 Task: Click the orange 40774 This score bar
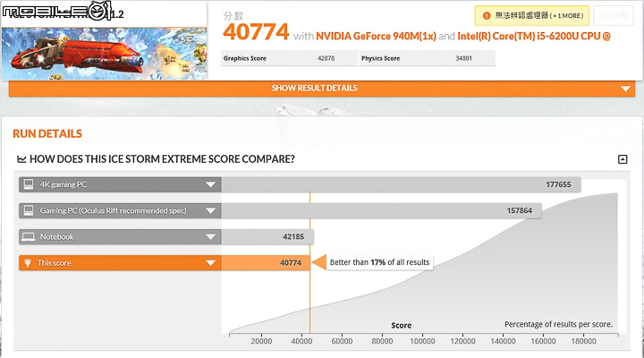[x=266, y=262]
